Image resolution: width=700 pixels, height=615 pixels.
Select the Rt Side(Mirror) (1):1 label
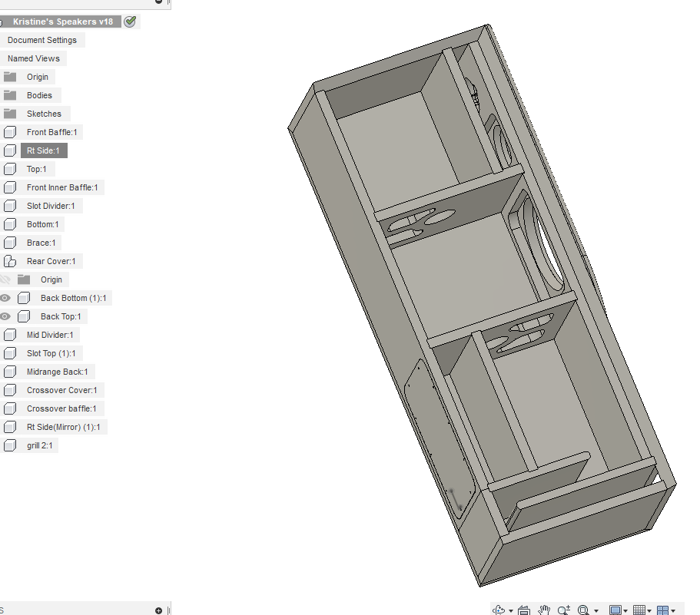point(64,427)
